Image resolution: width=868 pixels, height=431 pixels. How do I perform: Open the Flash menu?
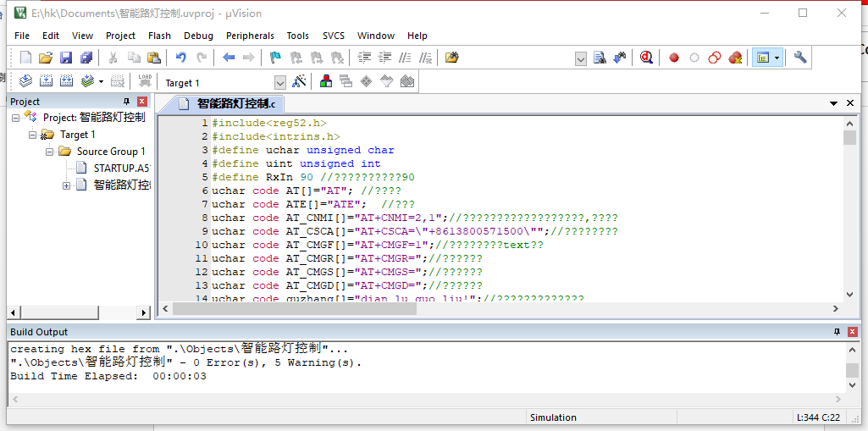(159, 36)
